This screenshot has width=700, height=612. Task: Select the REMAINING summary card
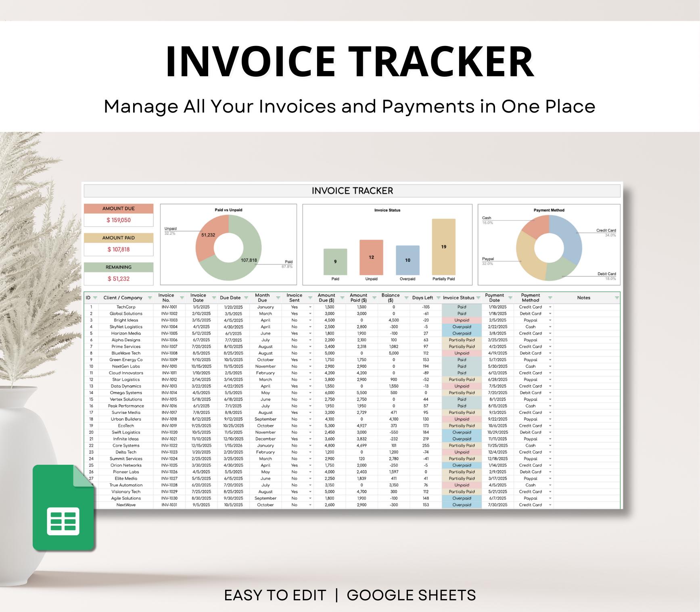118,272
